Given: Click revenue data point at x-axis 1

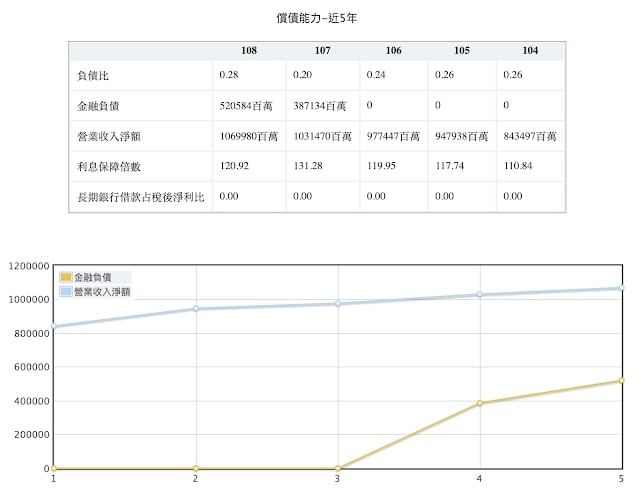Looking at the screenshot, I should (x=54, y=326).
